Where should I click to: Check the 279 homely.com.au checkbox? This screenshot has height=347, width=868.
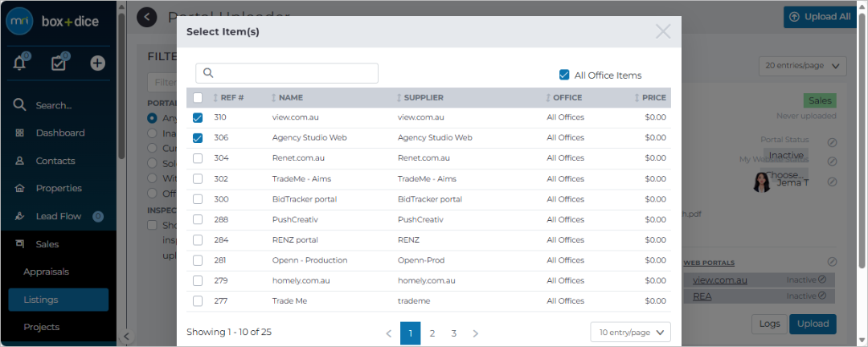[x=198, y=280]
